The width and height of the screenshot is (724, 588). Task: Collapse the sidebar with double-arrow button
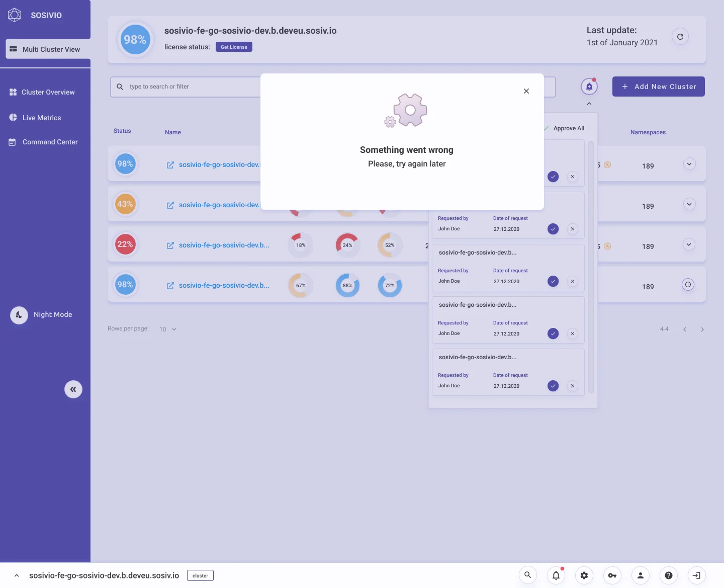click(73, 389)
